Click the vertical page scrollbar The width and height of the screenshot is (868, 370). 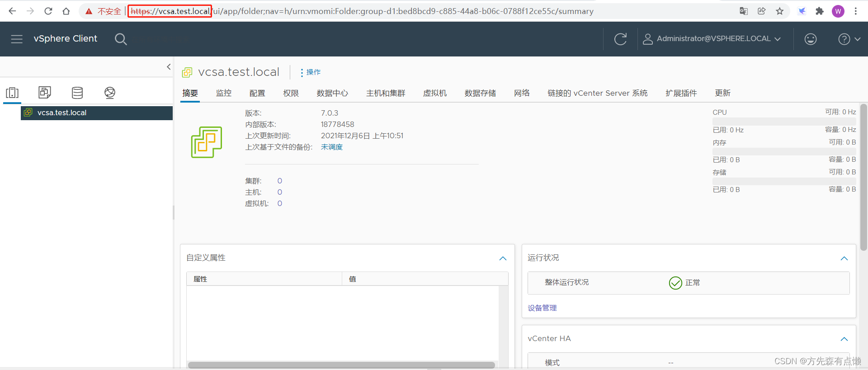863,177
